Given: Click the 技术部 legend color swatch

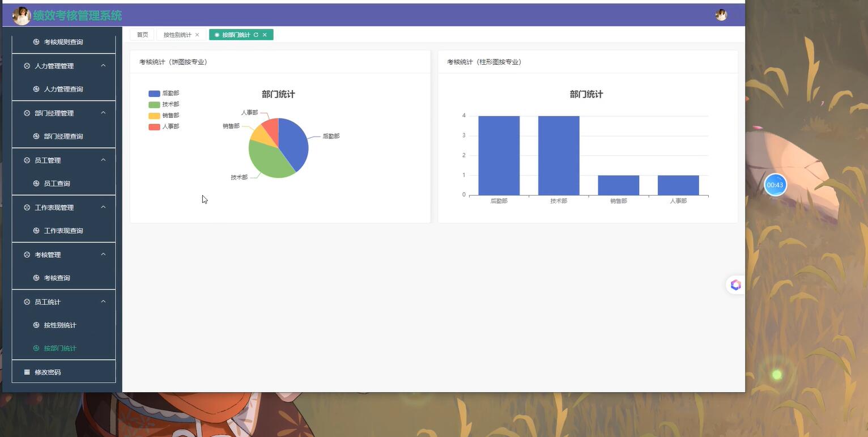Looking at the screenshot, I should (x=150, y=104).
